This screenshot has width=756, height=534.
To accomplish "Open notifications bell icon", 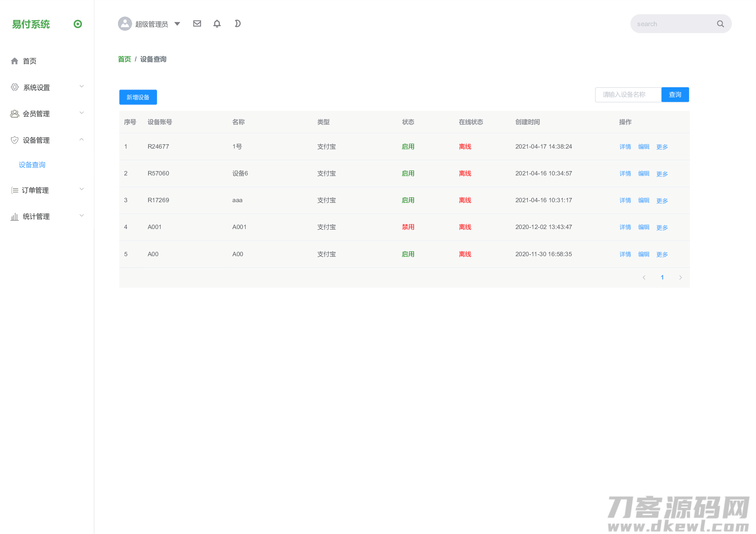I will (217, 24).
